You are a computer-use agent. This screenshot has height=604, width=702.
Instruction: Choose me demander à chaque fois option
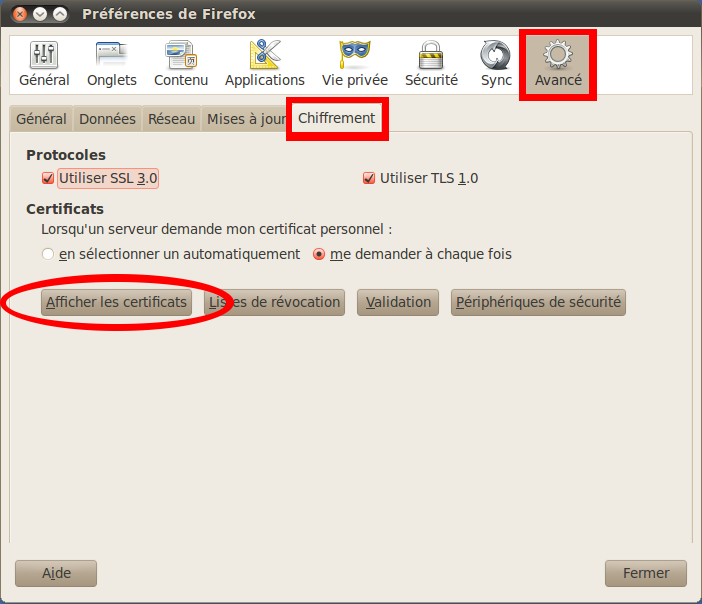pos(319,254)
